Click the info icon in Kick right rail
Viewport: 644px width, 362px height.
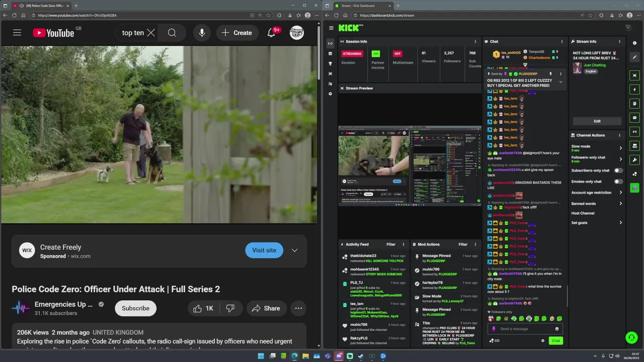tap(635, 43)
